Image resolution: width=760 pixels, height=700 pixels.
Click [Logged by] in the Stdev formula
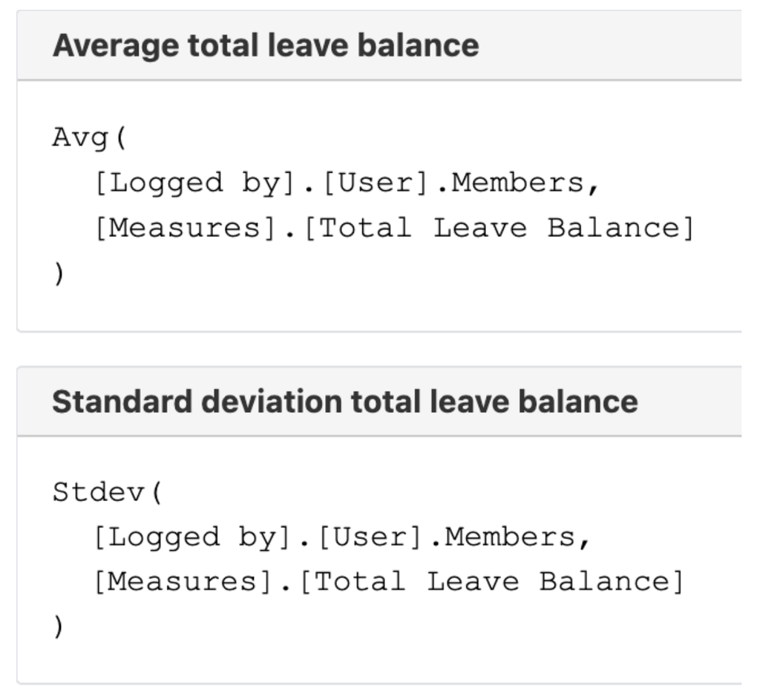[193, 537]
